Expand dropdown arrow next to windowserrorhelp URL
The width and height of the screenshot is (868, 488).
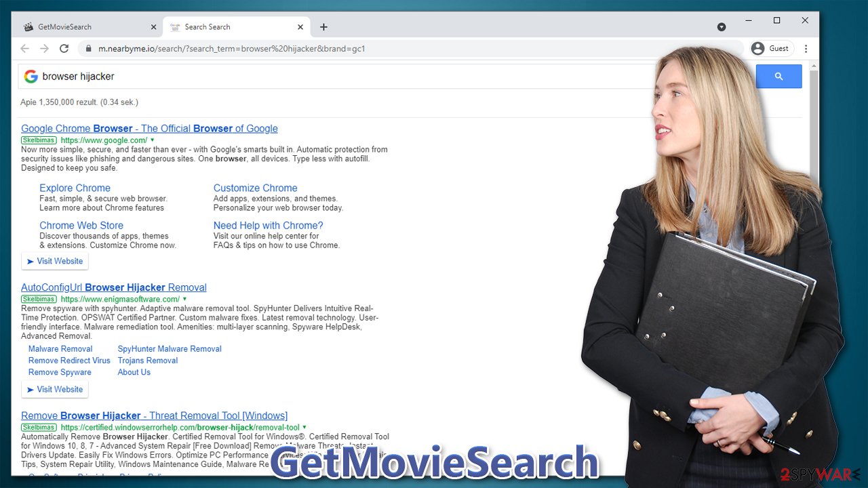click(304, 427)
